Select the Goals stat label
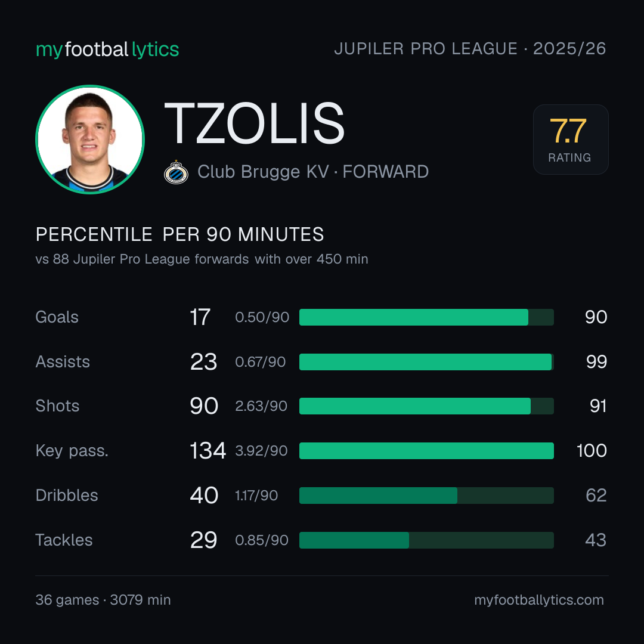This screenshot has height=644, width=644. (x=57, y=317)
